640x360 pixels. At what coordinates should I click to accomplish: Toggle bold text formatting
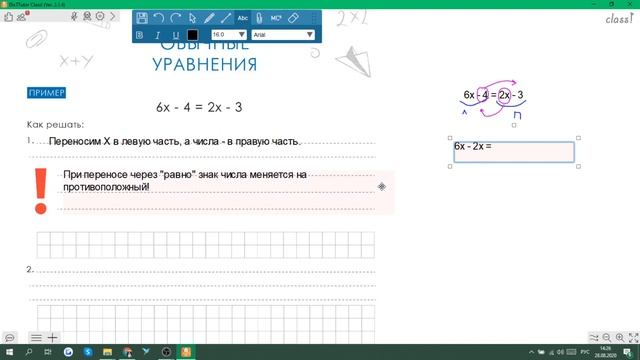coord(139,35)
